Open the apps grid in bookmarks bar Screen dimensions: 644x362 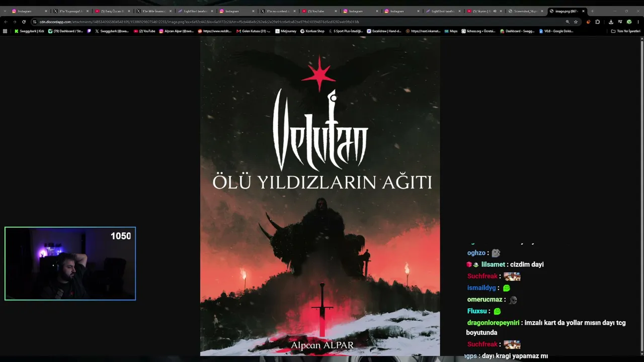pos(5,31)
